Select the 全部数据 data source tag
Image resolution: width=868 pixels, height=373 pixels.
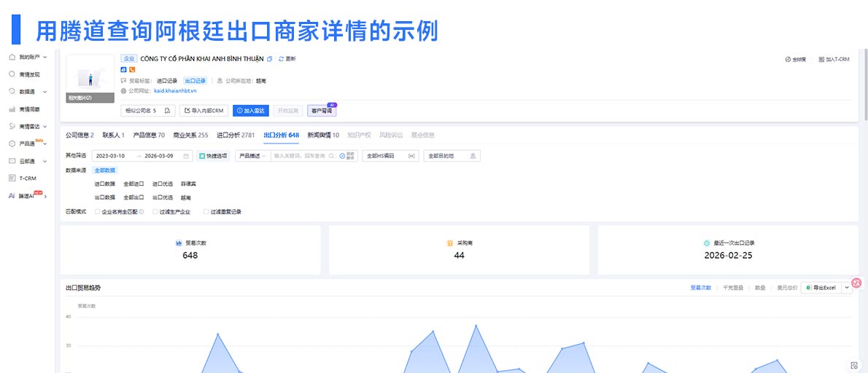click(x=104, y=170)
